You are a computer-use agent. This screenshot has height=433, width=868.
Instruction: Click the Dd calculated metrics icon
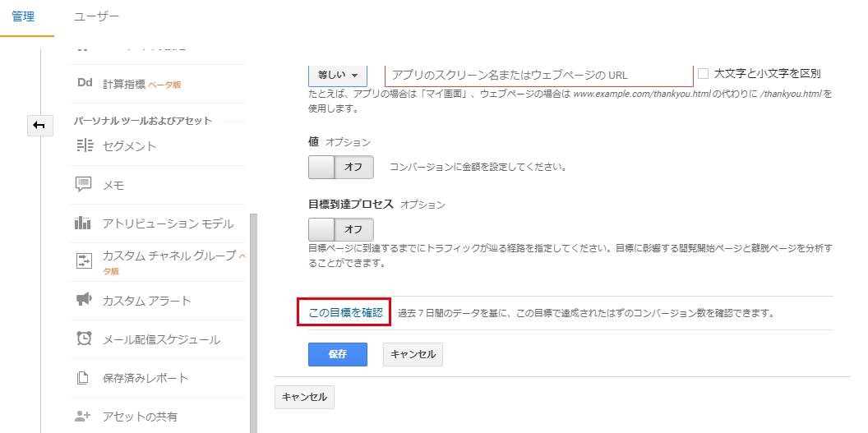tap(83, 83)
